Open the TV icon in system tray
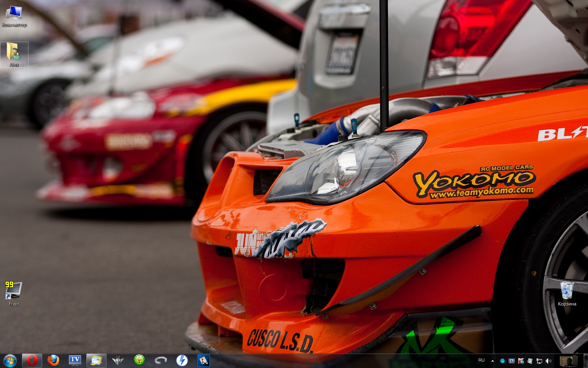Viewport: 588px width, 368px height. [x=511, y=361]
